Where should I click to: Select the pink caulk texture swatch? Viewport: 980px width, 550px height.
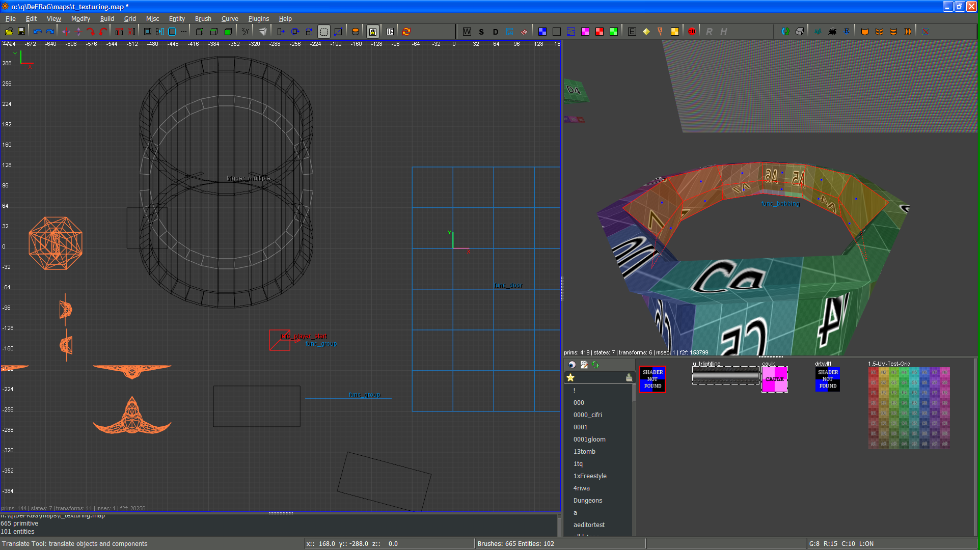774,379
